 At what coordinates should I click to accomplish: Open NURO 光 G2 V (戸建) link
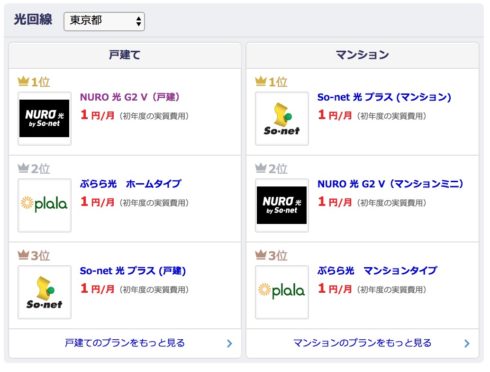[x=130, y=97]
